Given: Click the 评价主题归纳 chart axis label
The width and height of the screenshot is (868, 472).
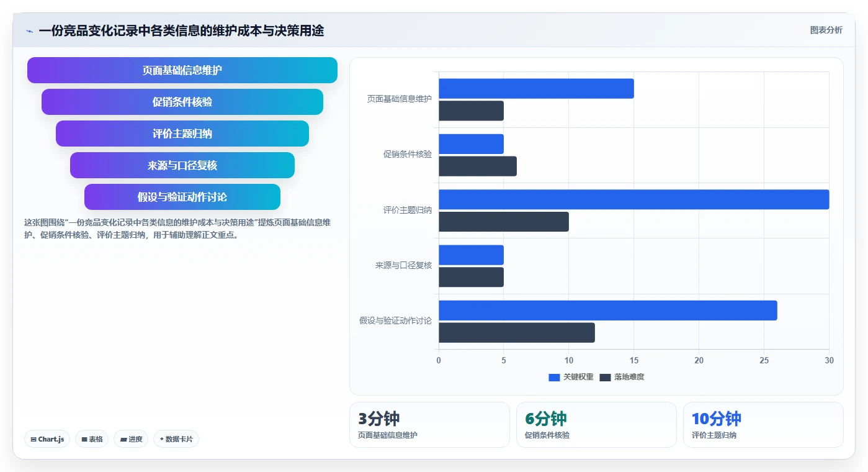Looking at the screenshot, I should coord(407,210).
